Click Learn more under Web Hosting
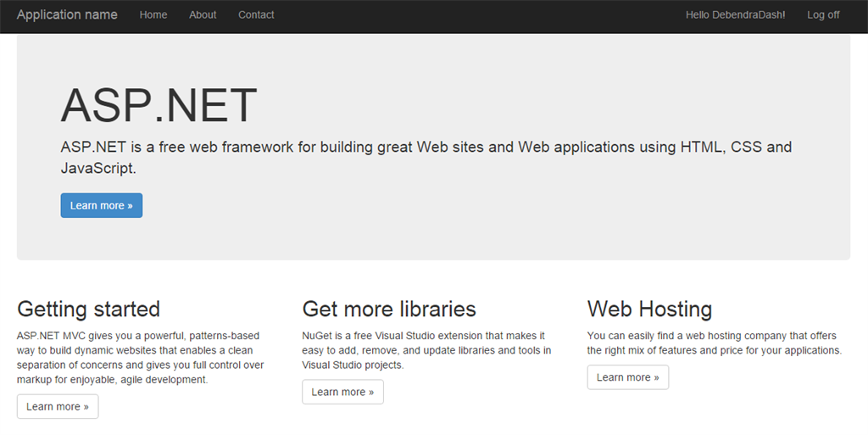Screen dimensions: 868x435 (628, 376)
